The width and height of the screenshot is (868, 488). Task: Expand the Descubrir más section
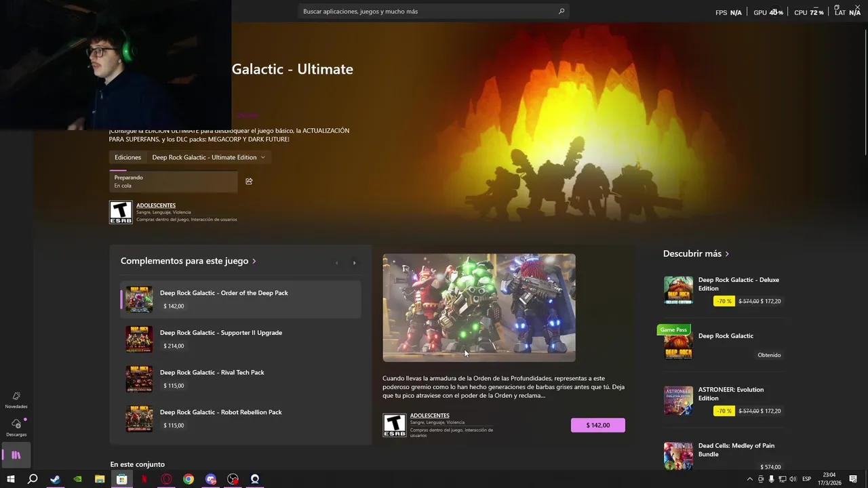pyautogui.click(x=696, y=253)
